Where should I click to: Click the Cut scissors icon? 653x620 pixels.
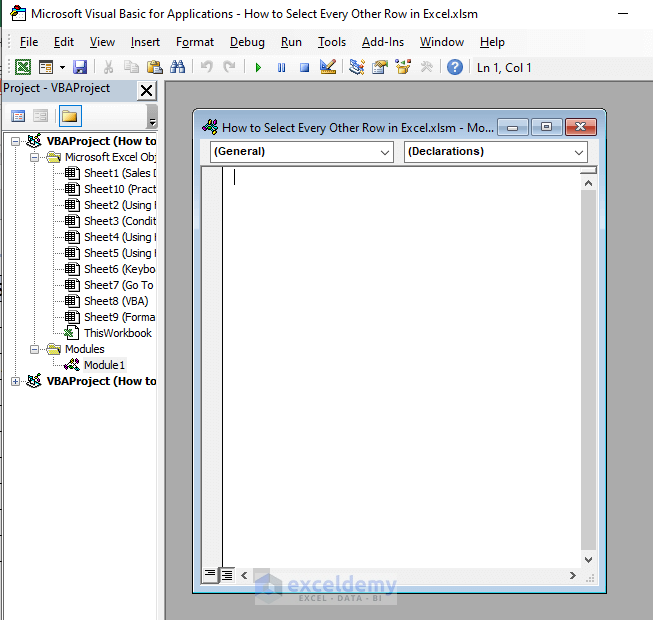coord(108,67)
